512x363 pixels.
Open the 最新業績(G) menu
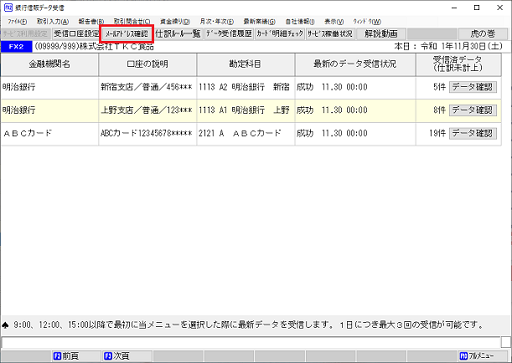[x=259, y=22]
